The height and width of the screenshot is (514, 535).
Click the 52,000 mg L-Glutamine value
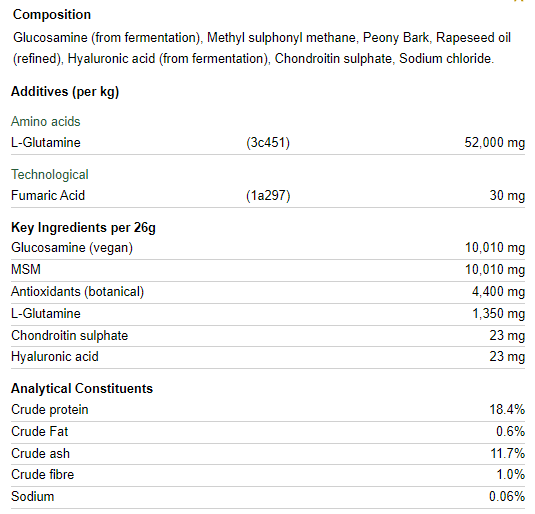pyautogui.click(x=494, y=143)
